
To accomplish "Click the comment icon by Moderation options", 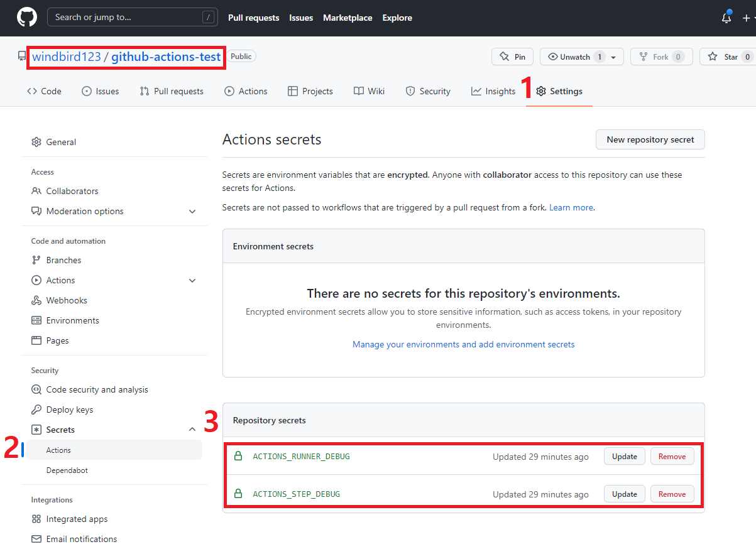I will (36, 211).
